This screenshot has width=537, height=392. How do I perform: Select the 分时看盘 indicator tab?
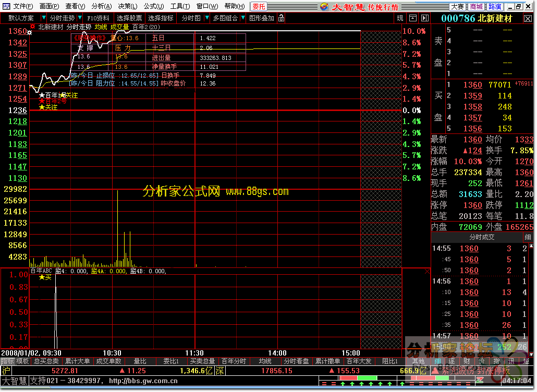[296, 361]
